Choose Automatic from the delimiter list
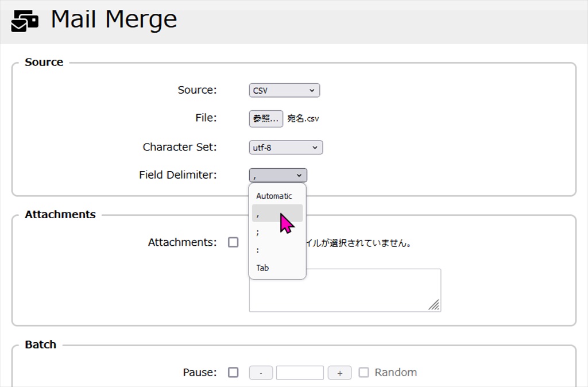The image size is (588, 387). 274,196
